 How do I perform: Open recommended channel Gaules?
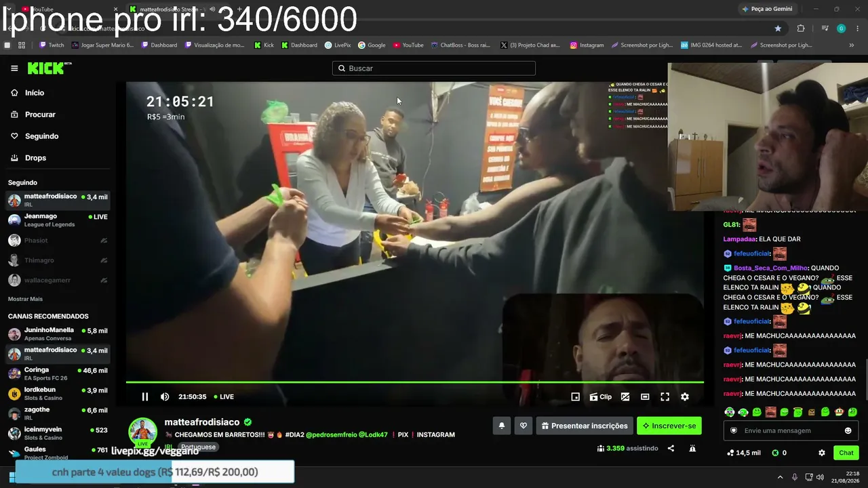58,452
